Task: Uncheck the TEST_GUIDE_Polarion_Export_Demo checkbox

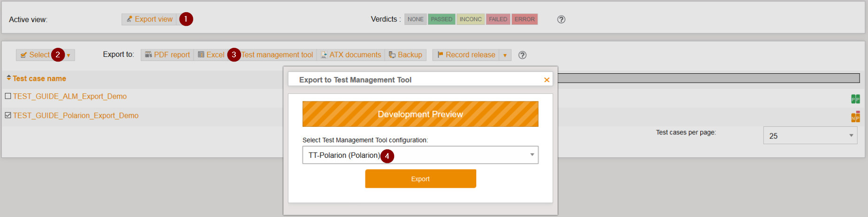Action: pyautogui.click(x=8, y=116)
